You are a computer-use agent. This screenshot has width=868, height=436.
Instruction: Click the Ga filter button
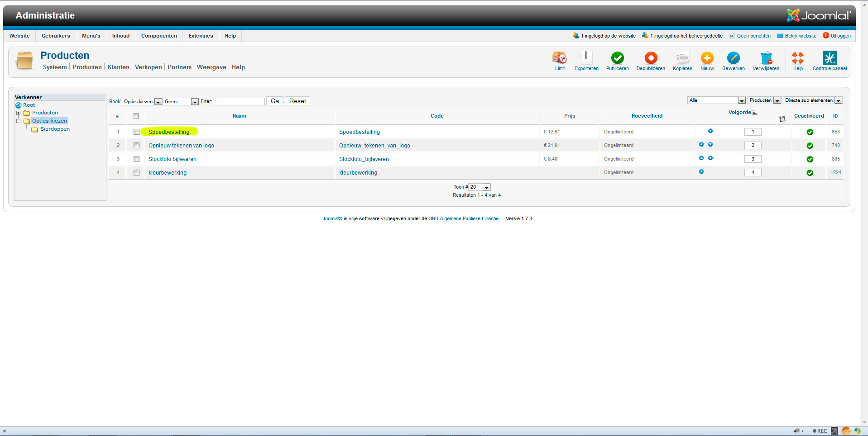pyautogui.click(x=275, y=101)
